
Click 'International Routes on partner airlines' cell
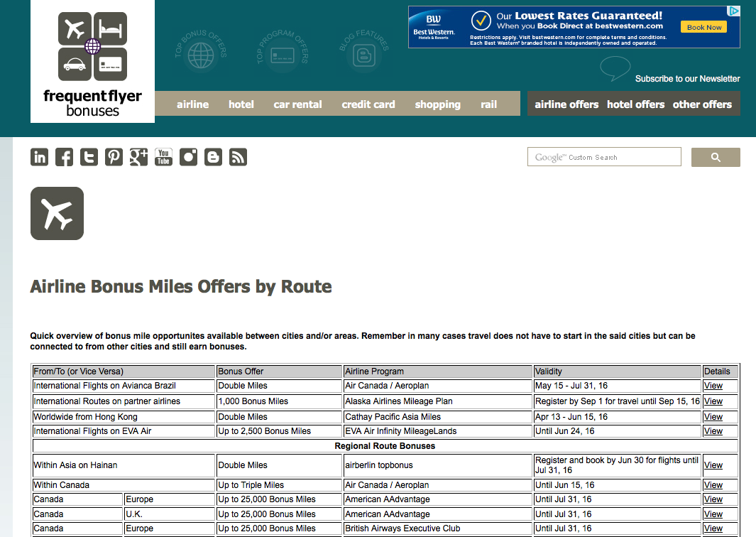coord(124,401)
